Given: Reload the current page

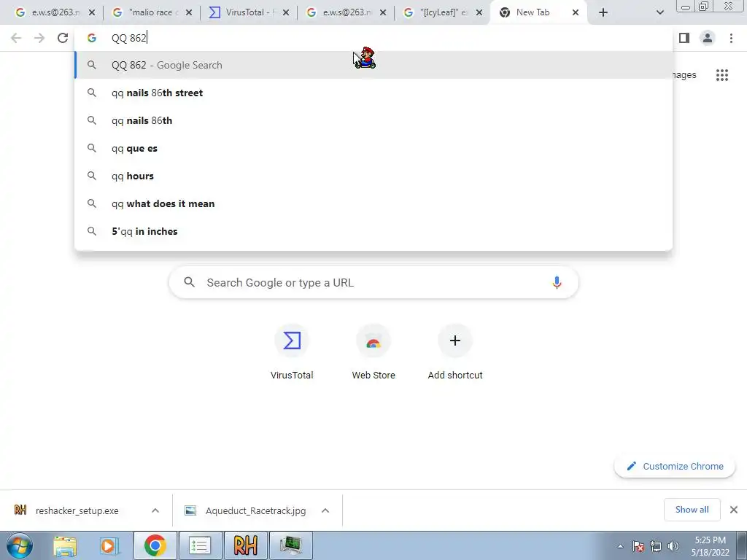Looking at the screenshot, I should [63, 38].
